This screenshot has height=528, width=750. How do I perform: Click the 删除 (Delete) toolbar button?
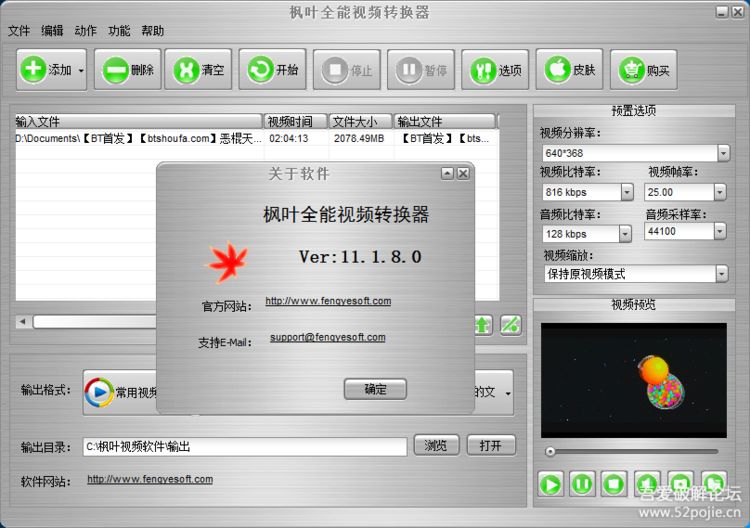pyautogui.click(x=128, y=70)
